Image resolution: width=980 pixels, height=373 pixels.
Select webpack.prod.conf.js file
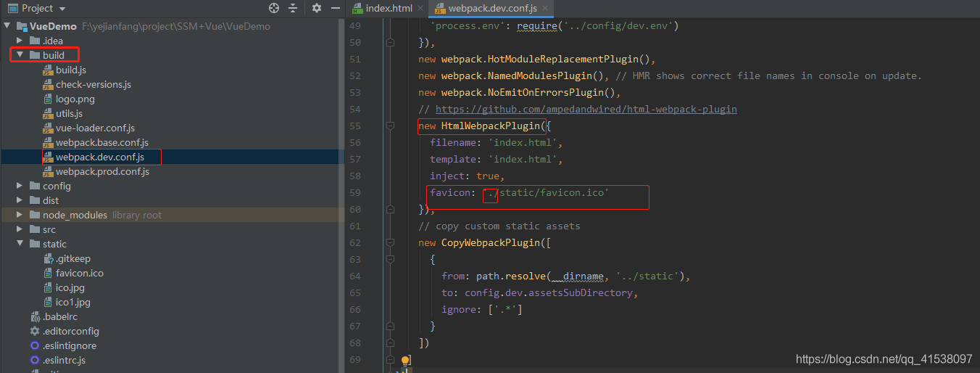click(x=102, y=171)
